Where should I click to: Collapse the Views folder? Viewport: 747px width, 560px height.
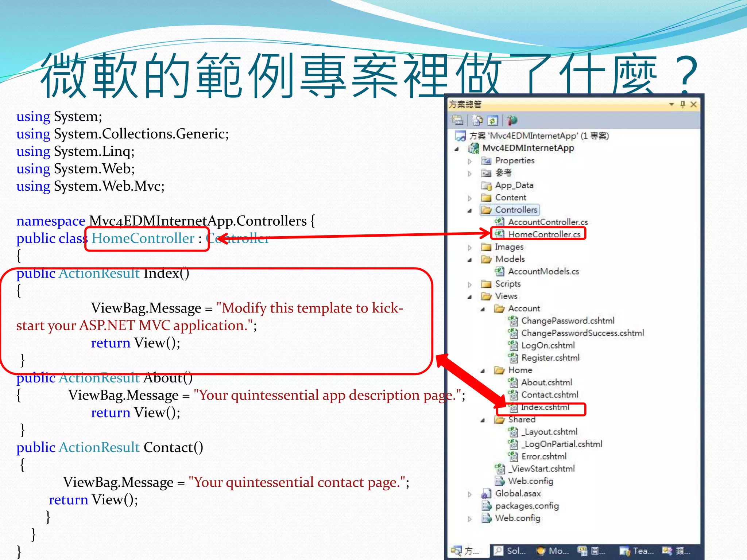point(470,297)
